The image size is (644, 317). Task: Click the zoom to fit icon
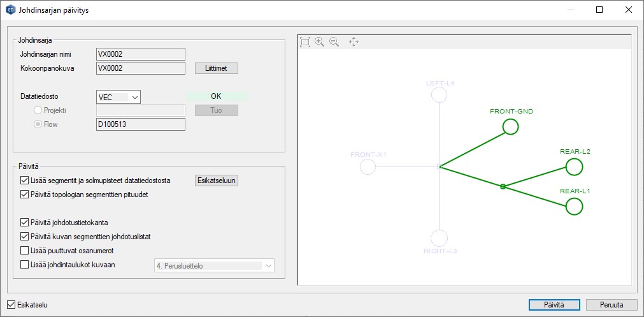(305, 42)
